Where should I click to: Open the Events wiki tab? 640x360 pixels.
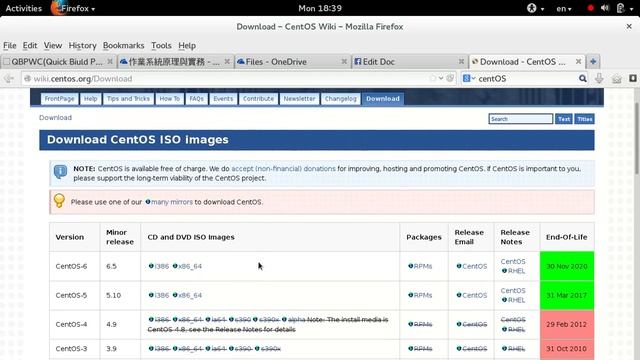coord(223,99)
